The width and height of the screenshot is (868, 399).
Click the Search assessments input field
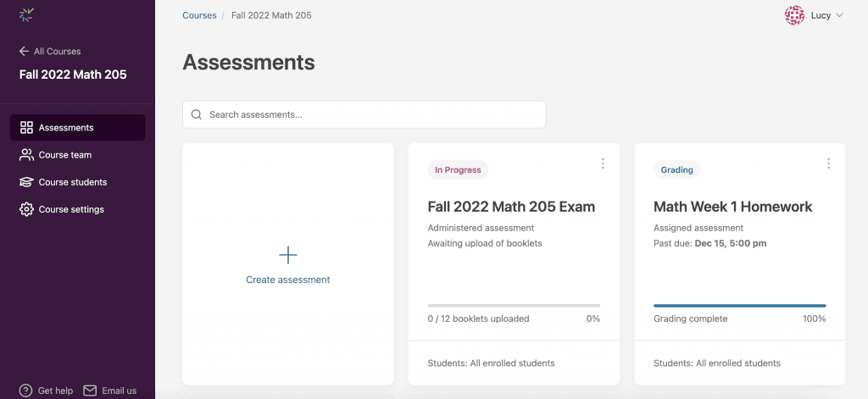[373, 114]
